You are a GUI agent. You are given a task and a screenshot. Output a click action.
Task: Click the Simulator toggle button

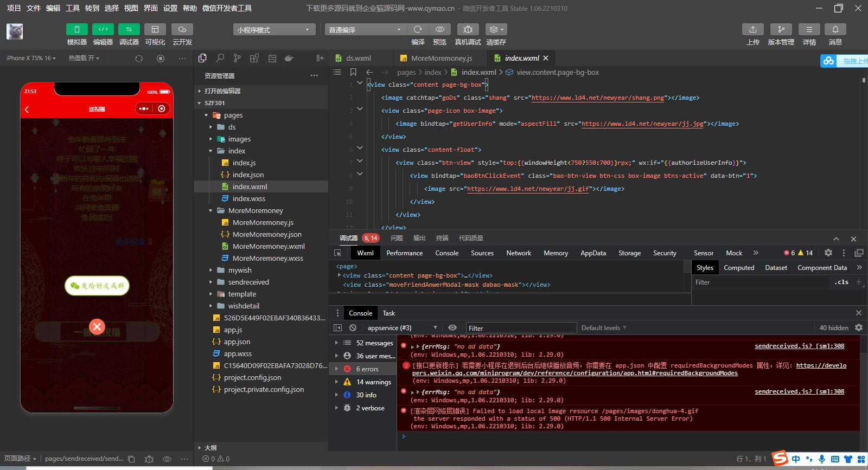(76, 29)
